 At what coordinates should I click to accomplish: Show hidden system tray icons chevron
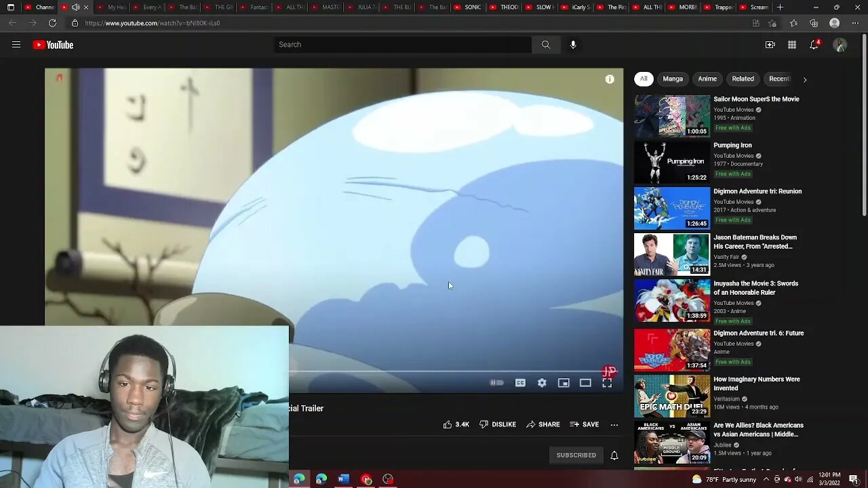click(x=766, y=479)
